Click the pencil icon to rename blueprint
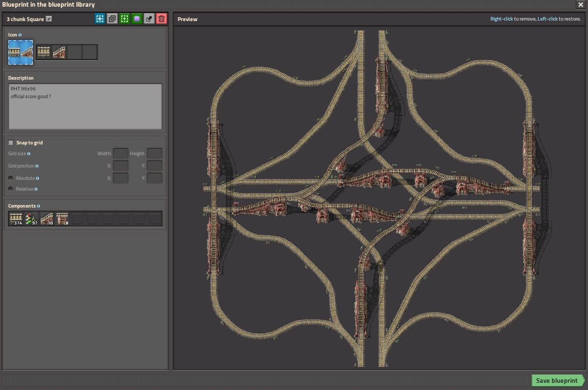The image size is (588, 390). tap(49, 19)
